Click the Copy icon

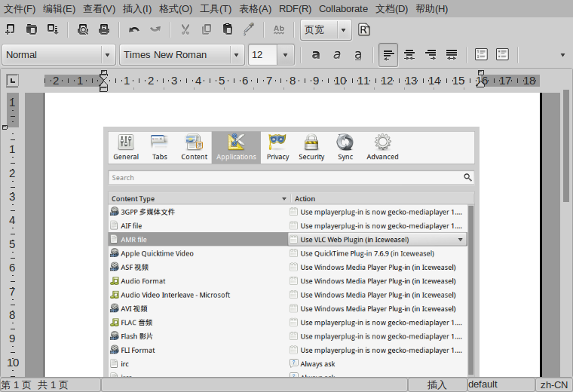click(x=207, y=29)
